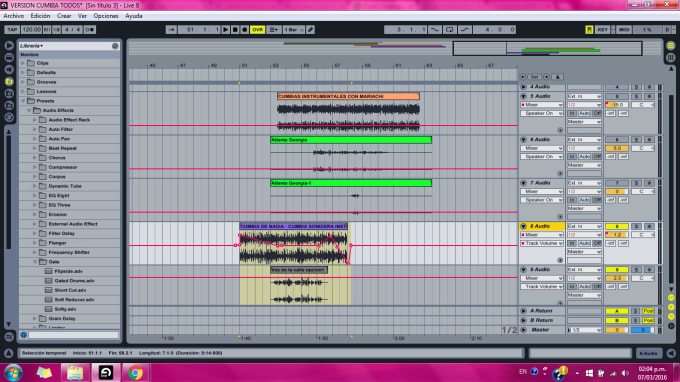Expand the Compressor folder
680x382 pixels.
click(x=35, y=167)
